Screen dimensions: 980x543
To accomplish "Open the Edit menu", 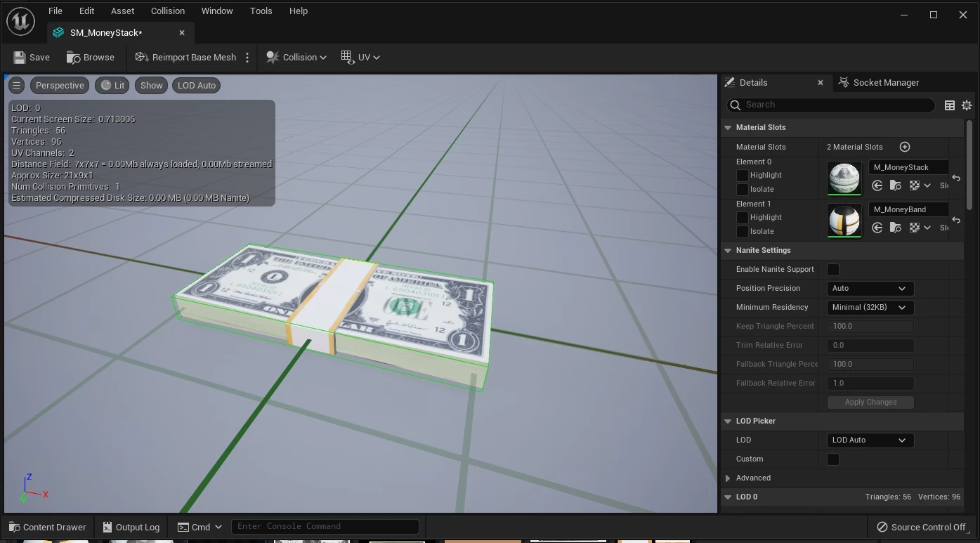I will (x=86, y=11).
